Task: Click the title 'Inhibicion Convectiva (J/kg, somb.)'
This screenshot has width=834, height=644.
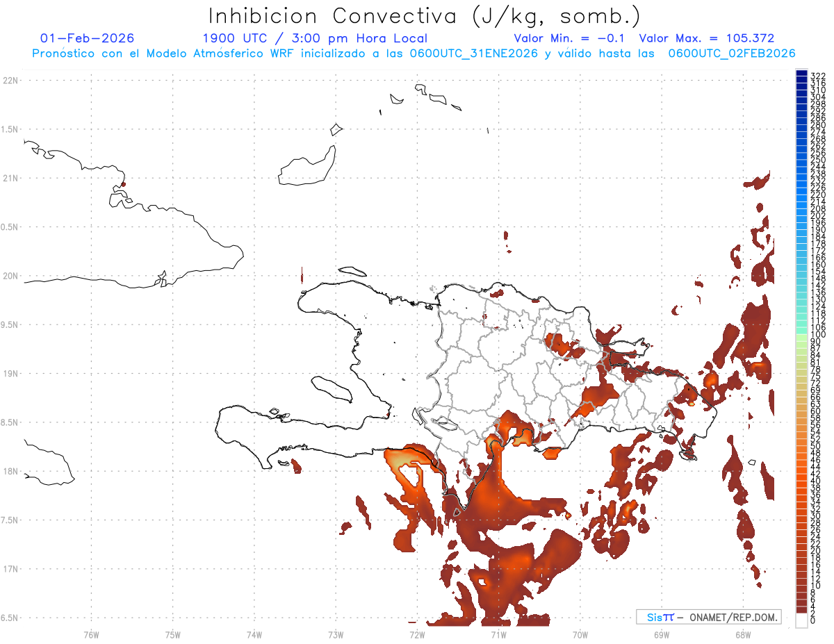Action: coord(425,16)
